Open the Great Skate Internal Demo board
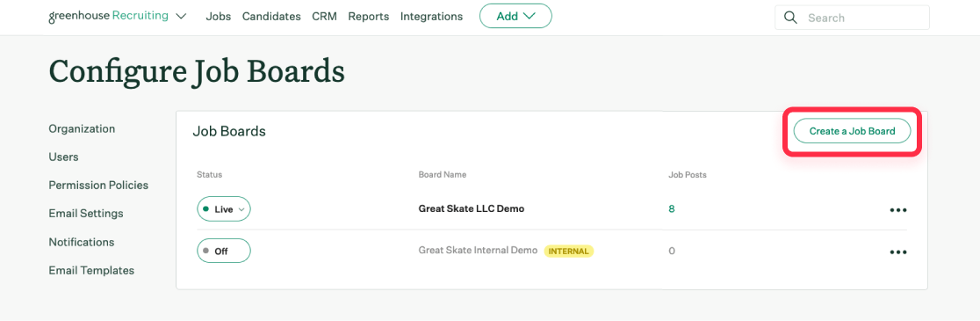The width and height of the screenshot is (980, 321). 478,251
